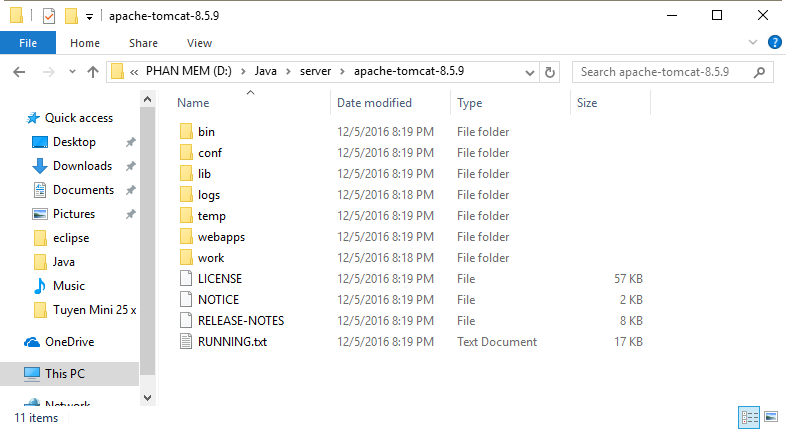Click the work folder icon

point(186,258)
